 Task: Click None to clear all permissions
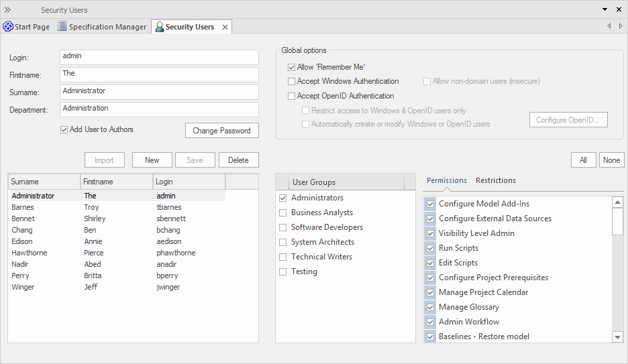(611, 160)
